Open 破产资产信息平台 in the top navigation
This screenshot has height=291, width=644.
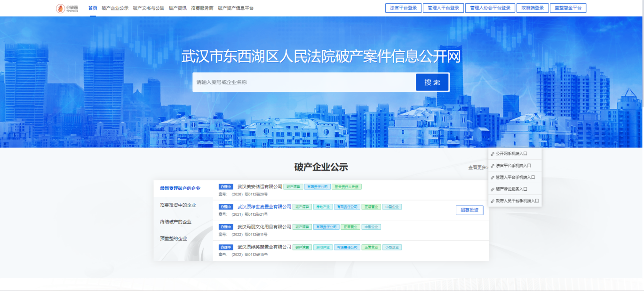[236, 8]
